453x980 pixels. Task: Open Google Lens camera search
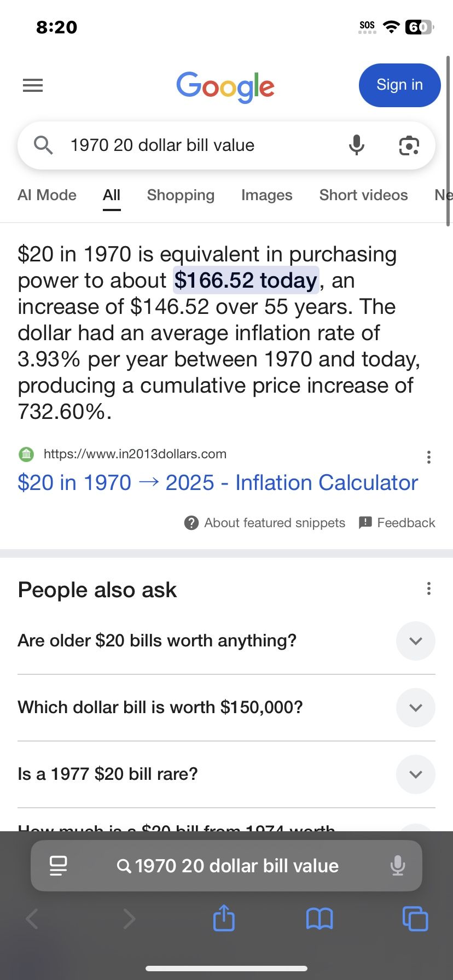(409, 145)
